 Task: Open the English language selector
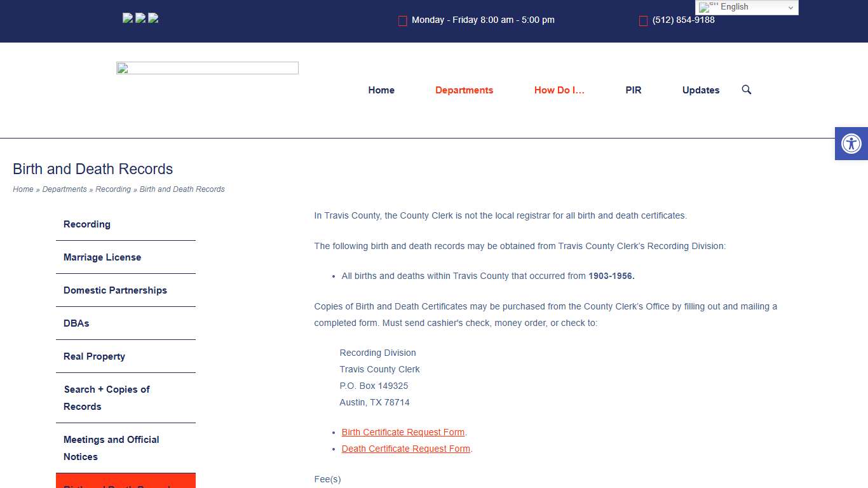pyautogui.click(x=747, y=7)
